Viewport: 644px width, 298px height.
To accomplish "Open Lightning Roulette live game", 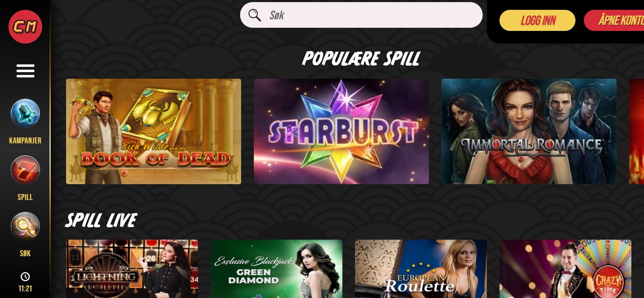I will 132,269.
